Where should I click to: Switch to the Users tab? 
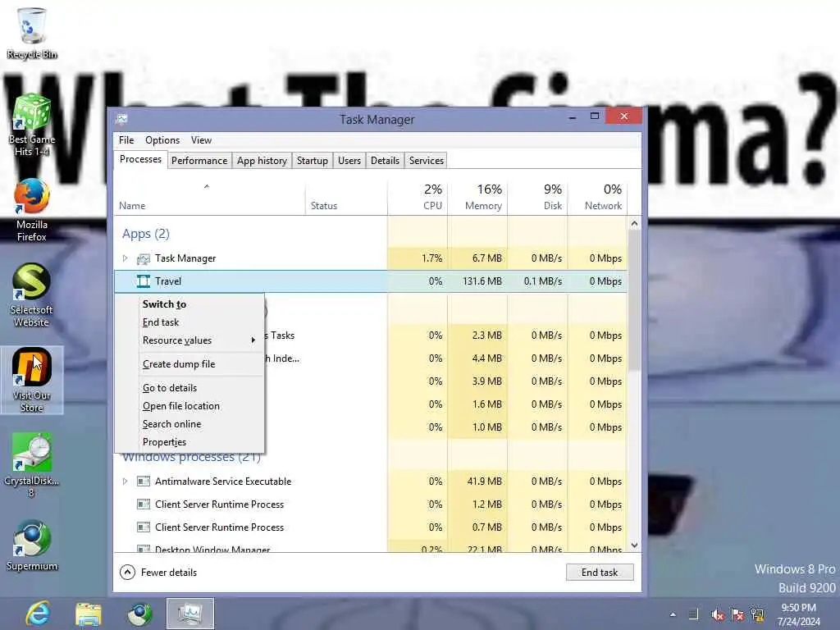pyautogui.click(x=349, y=161)
